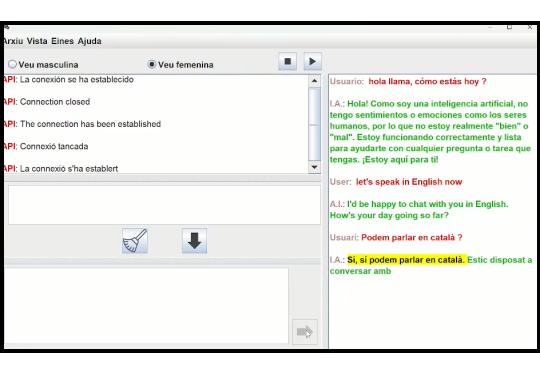Click the log scrollbar up arrow
This screenshot has height=374, width=540.
click(x=314, y=81)
